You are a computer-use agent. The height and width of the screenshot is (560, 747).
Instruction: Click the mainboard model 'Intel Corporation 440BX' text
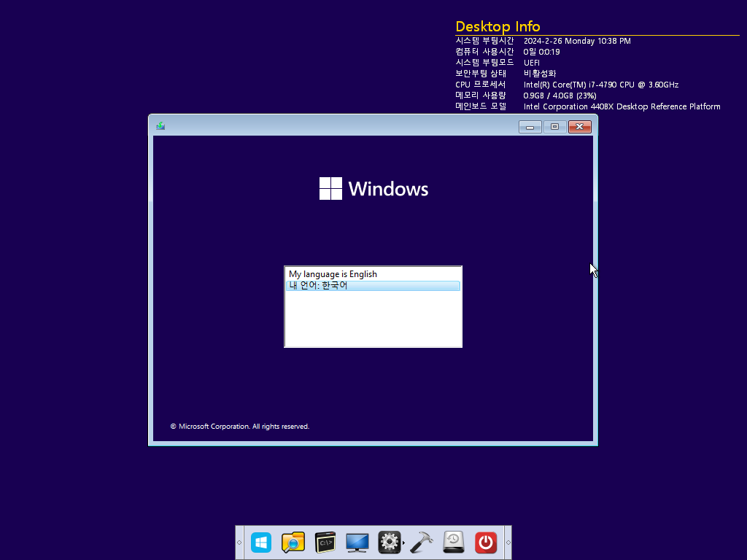(569, 106)
